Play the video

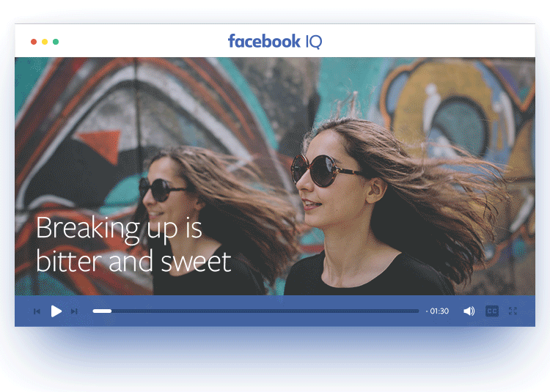(x=56, y=311)
